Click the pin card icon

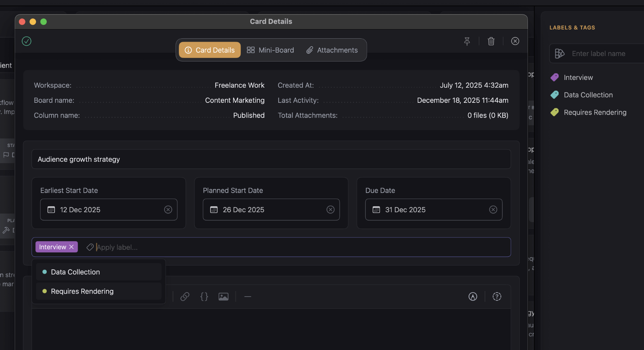pyautogui.click(x=467, y=41)
